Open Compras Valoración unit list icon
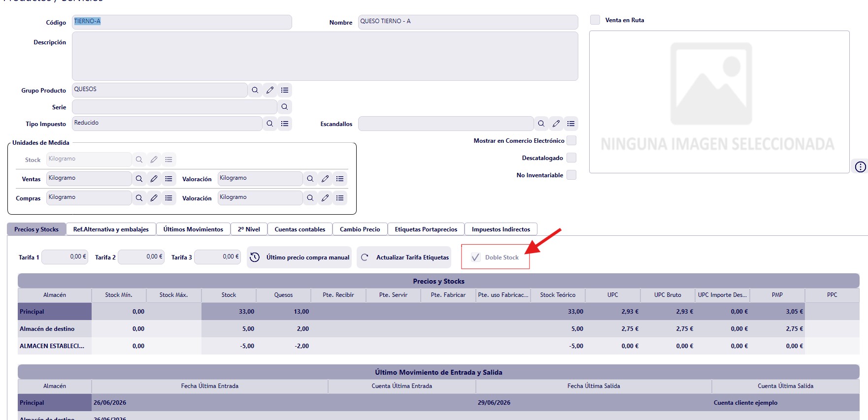 (340, 198)
